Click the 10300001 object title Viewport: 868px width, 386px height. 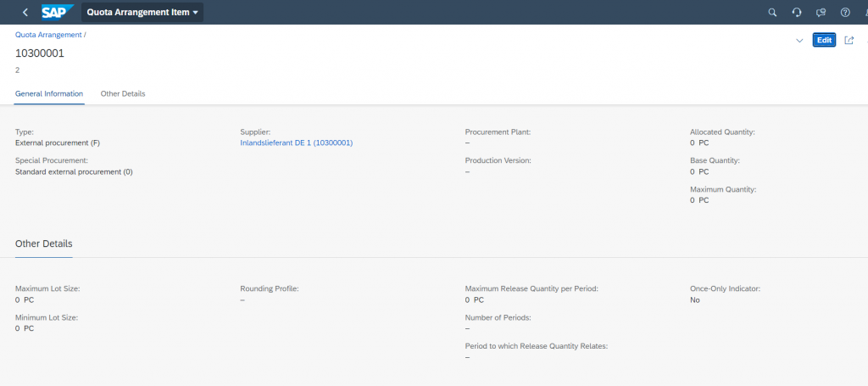coord(40,53)
